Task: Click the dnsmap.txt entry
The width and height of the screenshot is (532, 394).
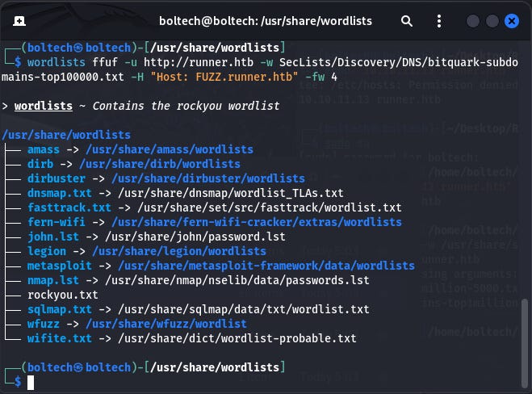Action: point(60,194)
